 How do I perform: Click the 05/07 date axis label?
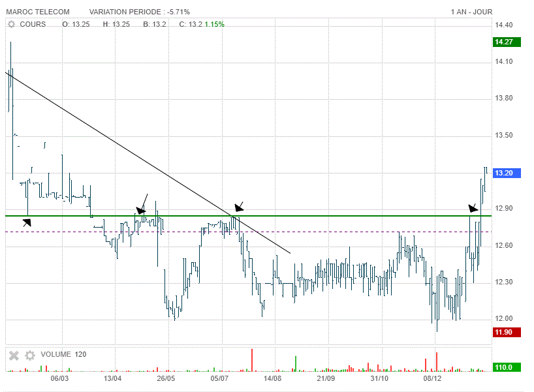click(219, 378)
